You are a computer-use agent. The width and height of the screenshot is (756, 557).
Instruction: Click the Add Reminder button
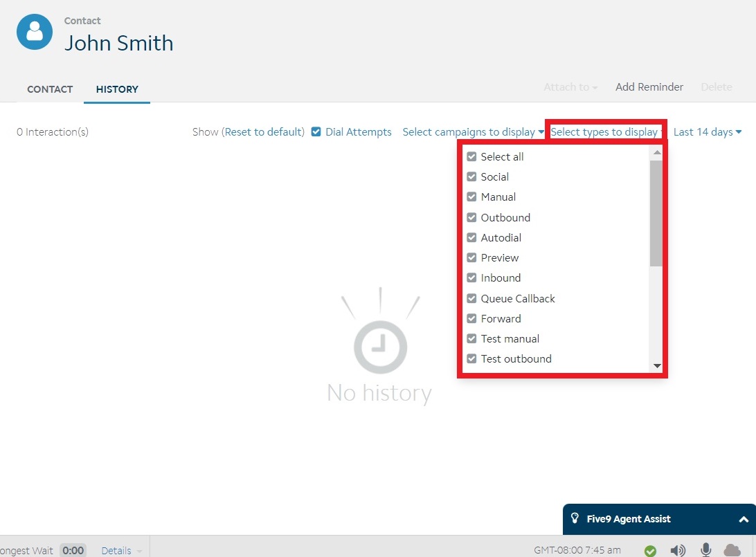(x=649, y=87)
